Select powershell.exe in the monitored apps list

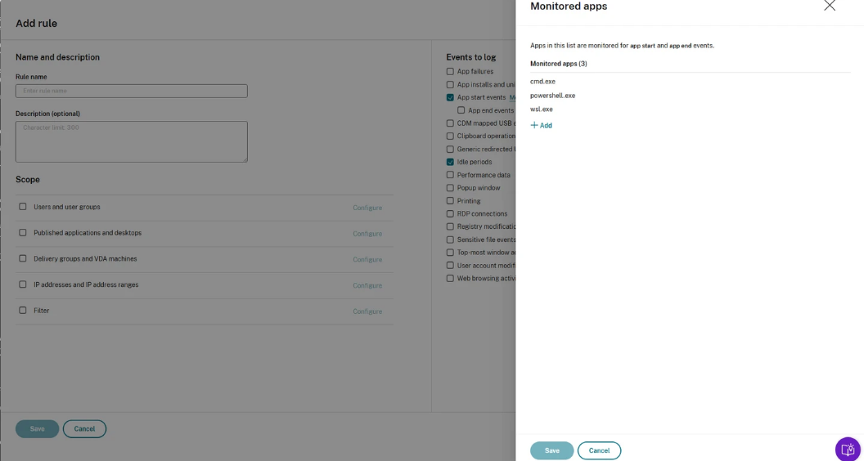tap(552, 96)
